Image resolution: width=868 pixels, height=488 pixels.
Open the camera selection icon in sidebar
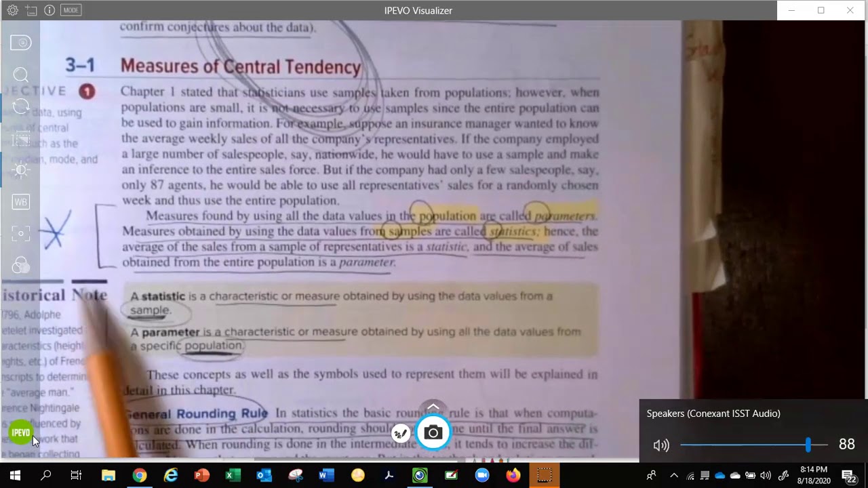21,43
